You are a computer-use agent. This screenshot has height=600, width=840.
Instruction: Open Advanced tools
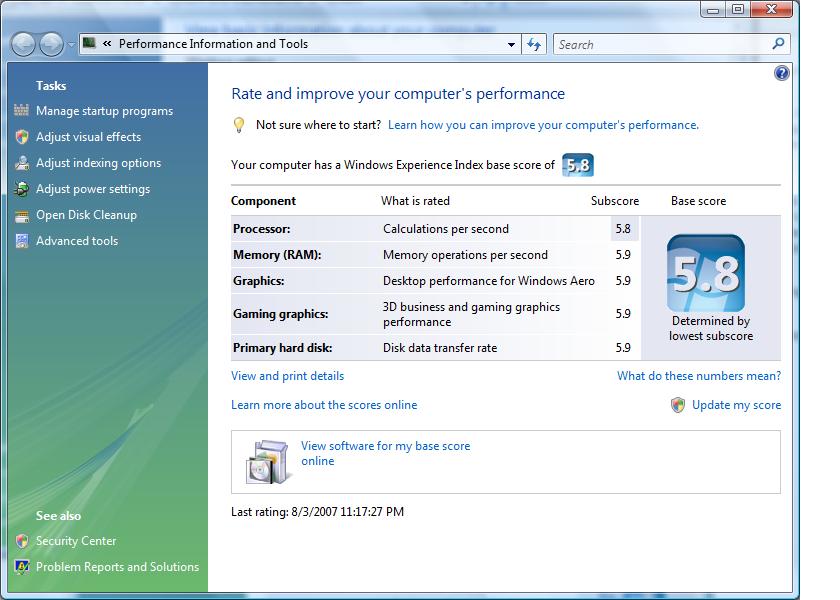pyautogui.click(x=77, y=241)
